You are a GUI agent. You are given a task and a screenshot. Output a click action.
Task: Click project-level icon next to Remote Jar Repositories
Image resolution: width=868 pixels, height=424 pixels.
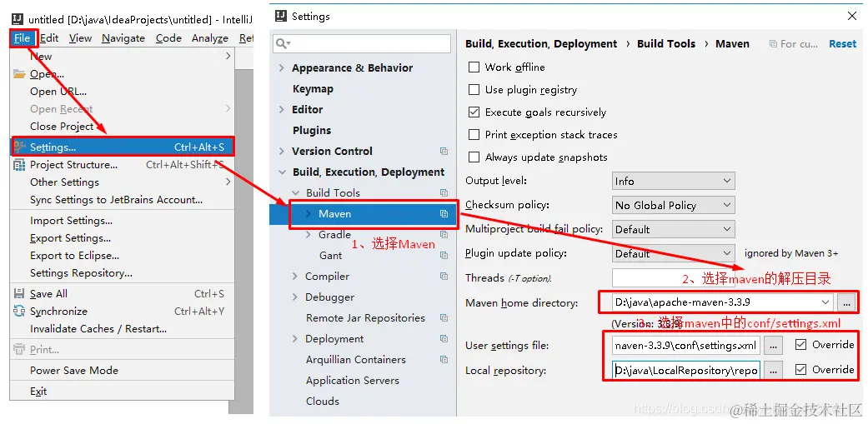click(x=444, y=318)
